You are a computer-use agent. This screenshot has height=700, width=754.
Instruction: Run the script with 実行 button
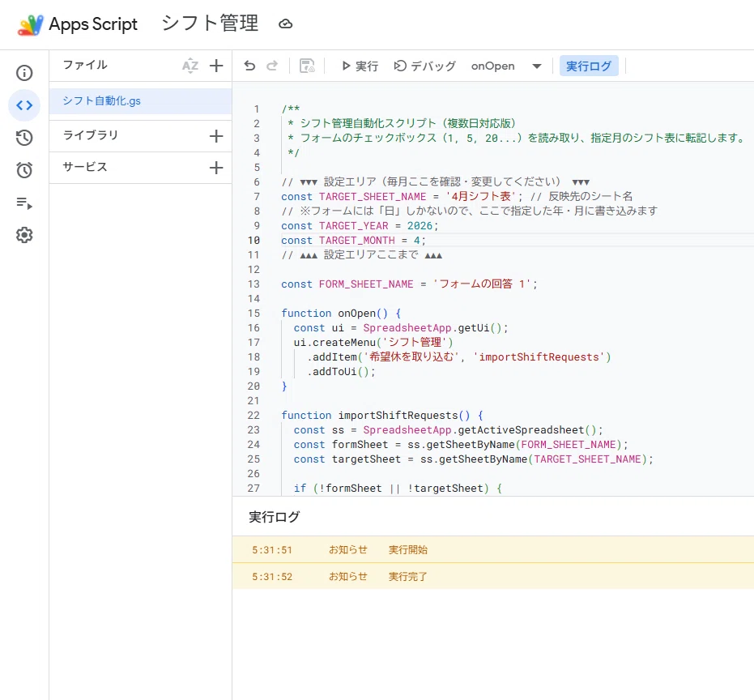pyautogui.click(x=360, y=66)
